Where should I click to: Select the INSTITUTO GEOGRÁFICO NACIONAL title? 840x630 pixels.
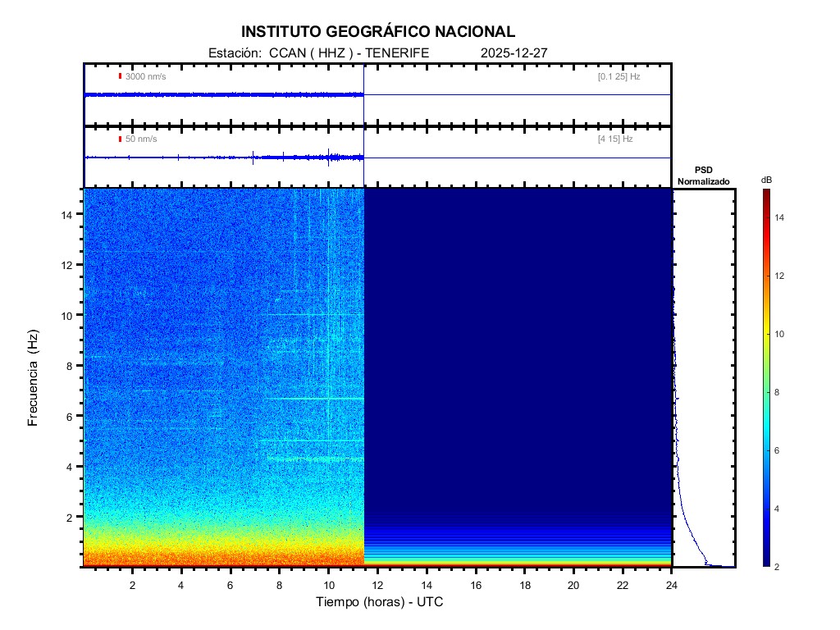pyautogui.click(x=378, y=32)
